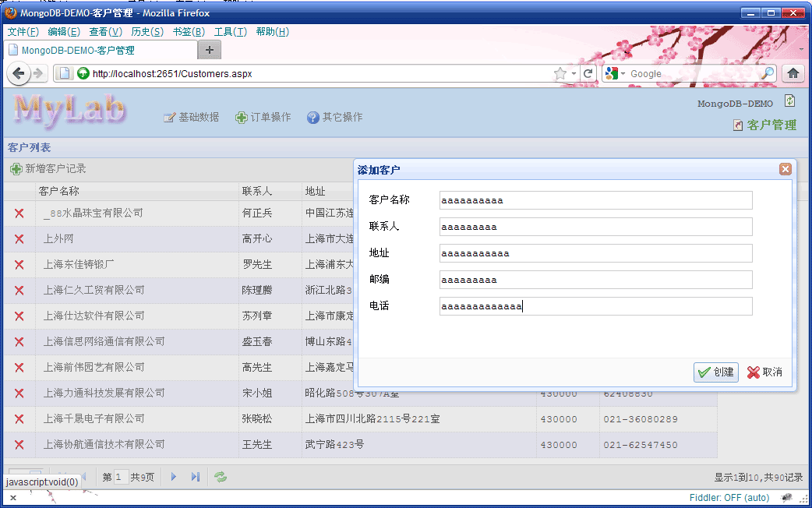The width and height of the screenshot is (812, 508).
Task: Bookmark this page with the star
Action: 560,73
